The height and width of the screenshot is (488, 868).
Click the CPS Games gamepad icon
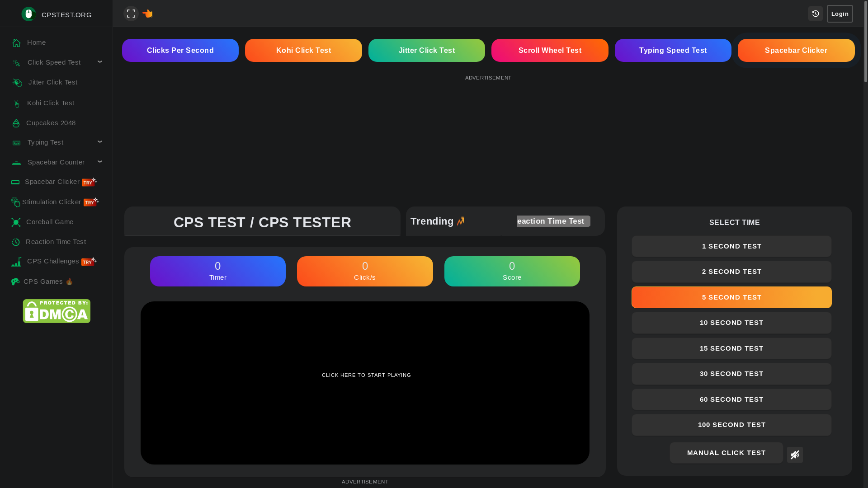15,282
